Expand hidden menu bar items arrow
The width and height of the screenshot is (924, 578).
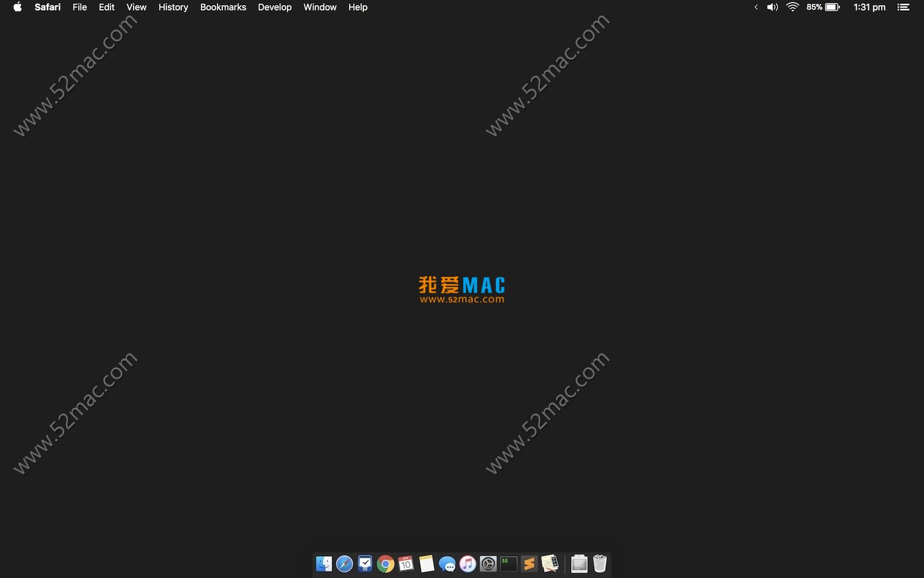coord(756,7)
